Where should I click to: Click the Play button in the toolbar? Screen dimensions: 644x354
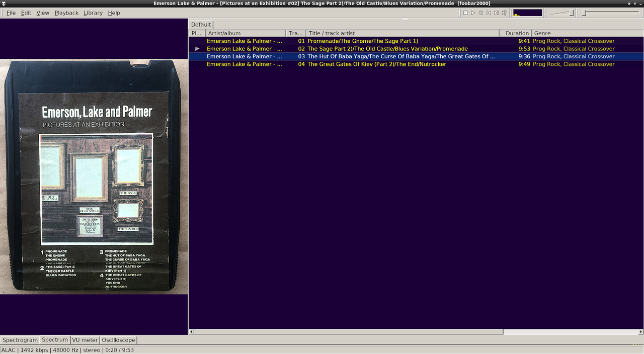coord(473,13)
